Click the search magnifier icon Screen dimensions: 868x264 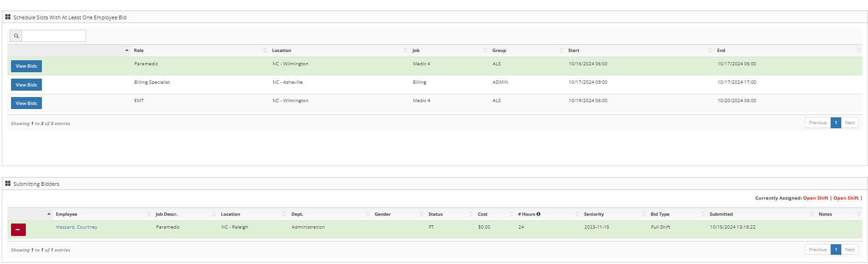pos(16,36)
